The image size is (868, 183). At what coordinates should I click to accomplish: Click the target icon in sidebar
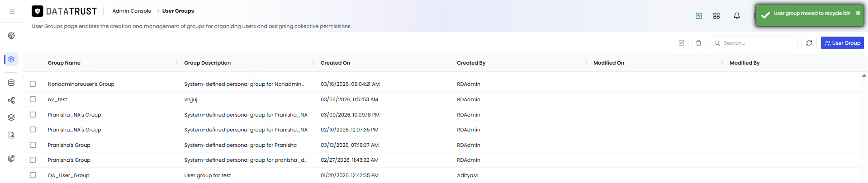coord(11,36)
